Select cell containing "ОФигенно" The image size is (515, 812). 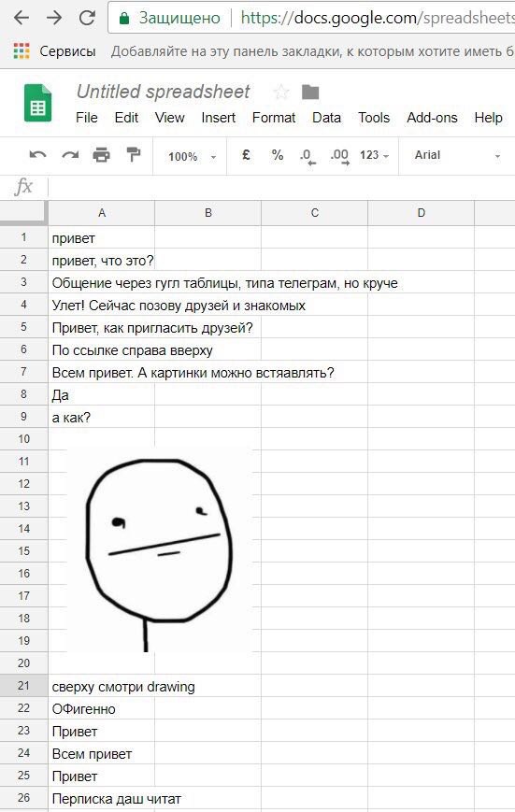(x=102, y=708)
